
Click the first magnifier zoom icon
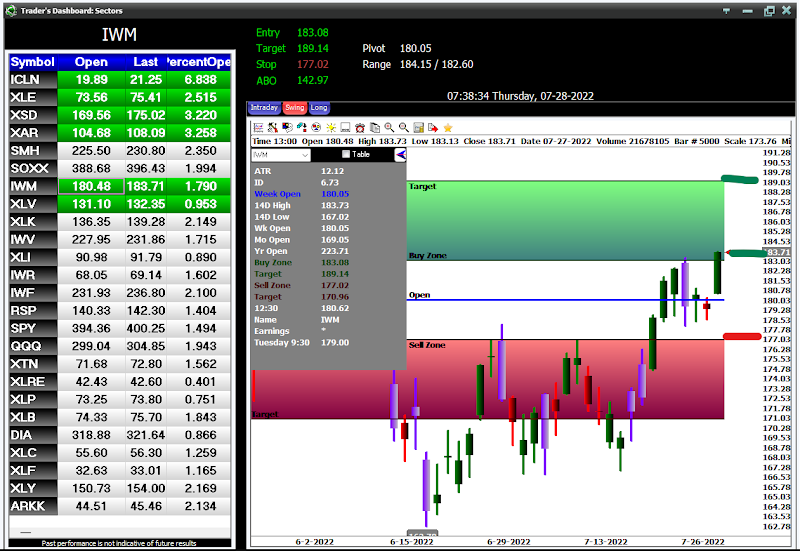[x=389, y=128]
